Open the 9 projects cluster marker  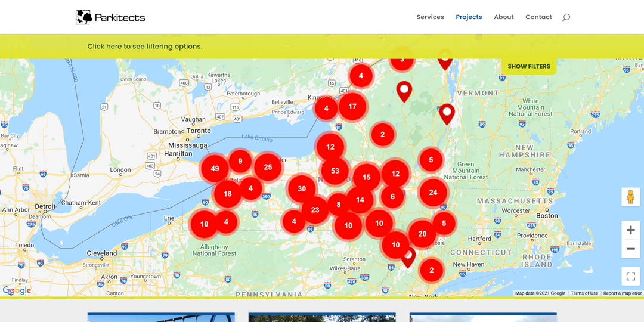pos(240,161)
